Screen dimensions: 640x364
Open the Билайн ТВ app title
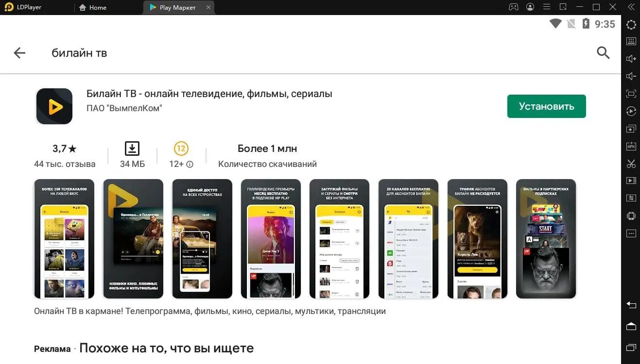click(209, 94)
